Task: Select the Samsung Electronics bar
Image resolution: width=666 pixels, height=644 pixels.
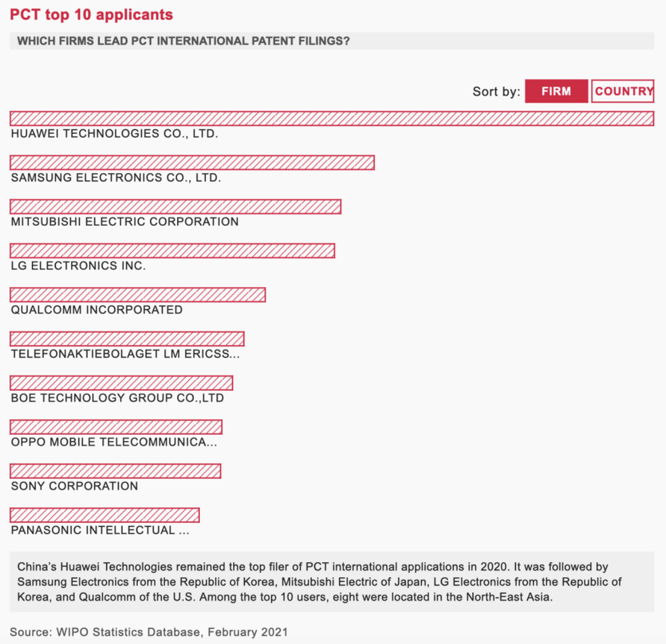Action: 192,162
